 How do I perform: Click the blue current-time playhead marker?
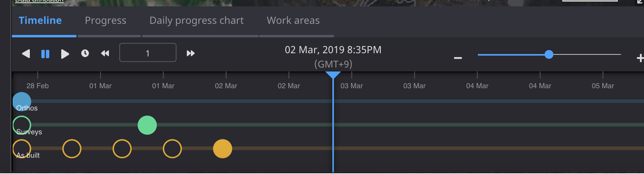pyautogui.click(x=333, y=75)
